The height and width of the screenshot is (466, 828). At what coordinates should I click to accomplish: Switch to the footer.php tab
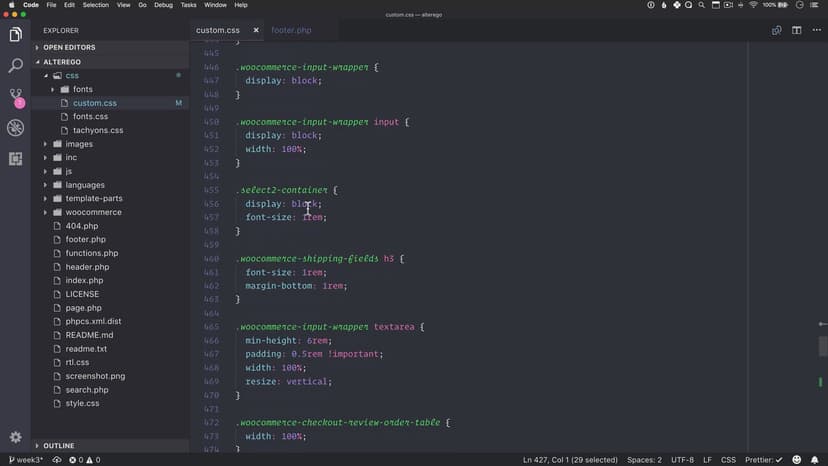[x=291, y=30]
